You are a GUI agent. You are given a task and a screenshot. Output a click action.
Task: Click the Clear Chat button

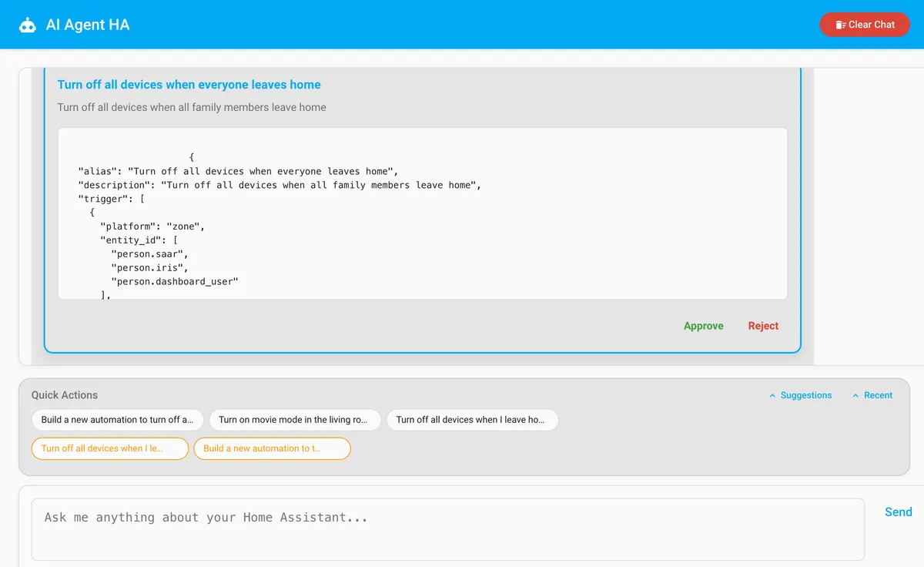tap(865, 25)
